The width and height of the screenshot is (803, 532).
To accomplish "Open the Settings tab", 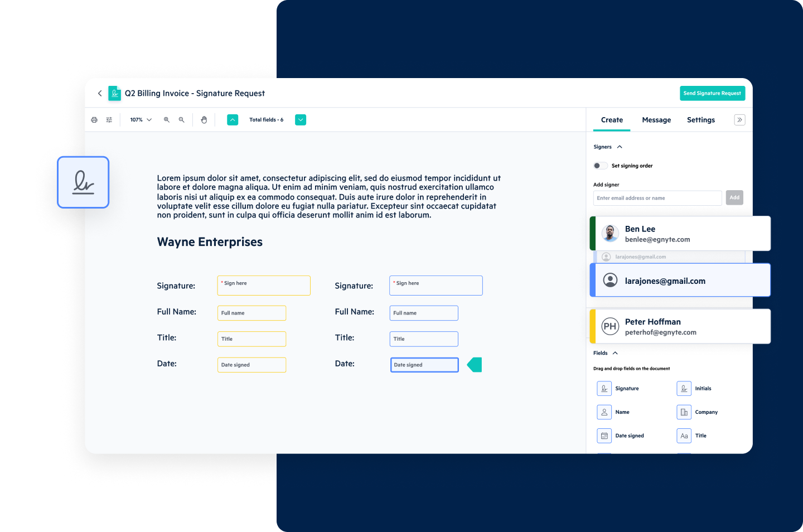I will 700,119.
